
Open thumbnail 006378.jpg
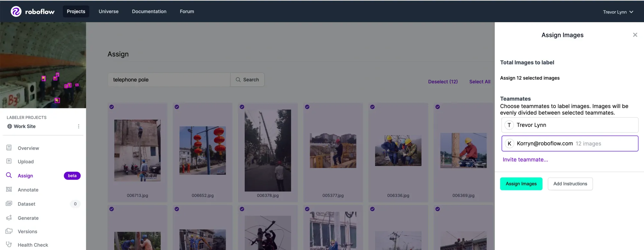pos(268,151)
